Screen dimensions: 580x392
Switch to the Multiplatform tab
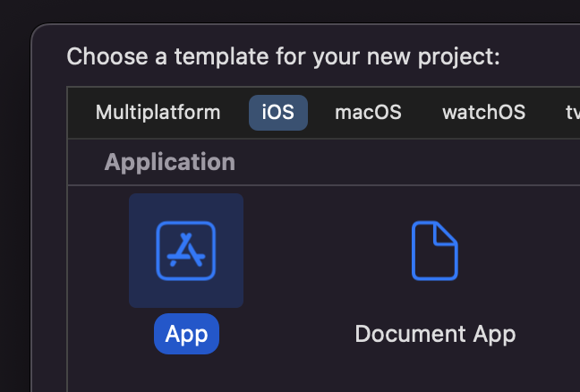pos(158,113)
